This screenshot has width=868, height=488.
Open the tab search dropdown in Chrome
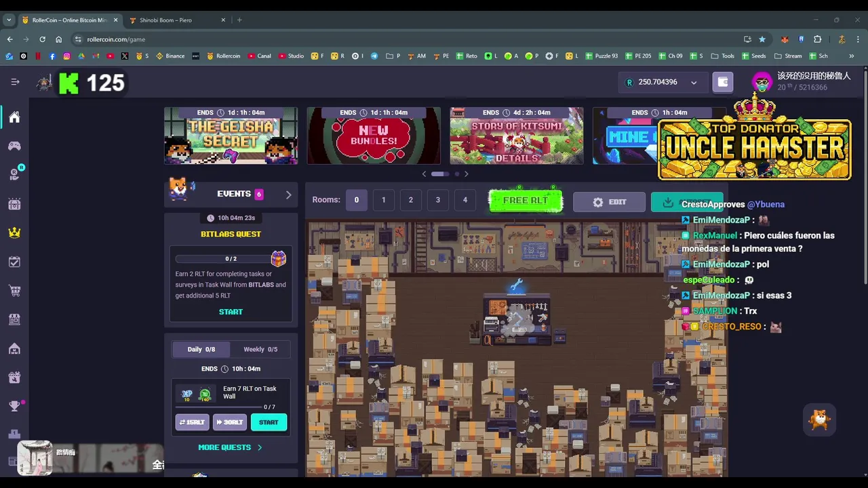pos(9,20)
